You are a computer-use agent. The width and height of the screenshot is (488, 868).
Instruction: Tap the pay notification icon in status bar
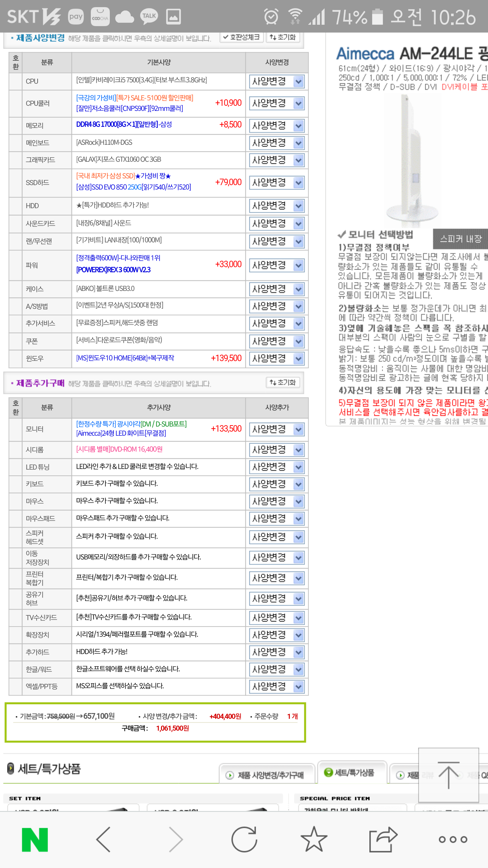tap(76, 16)
